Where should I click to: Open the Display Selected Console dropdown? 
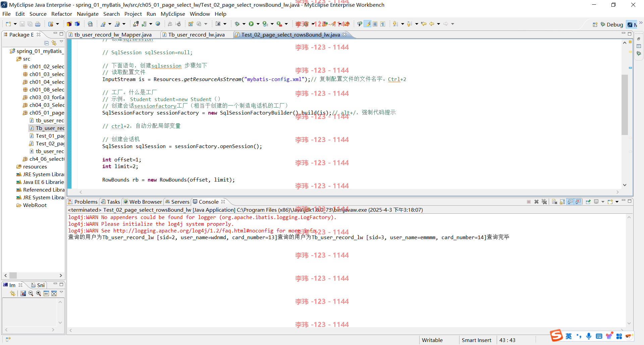(x=602, y=202)
